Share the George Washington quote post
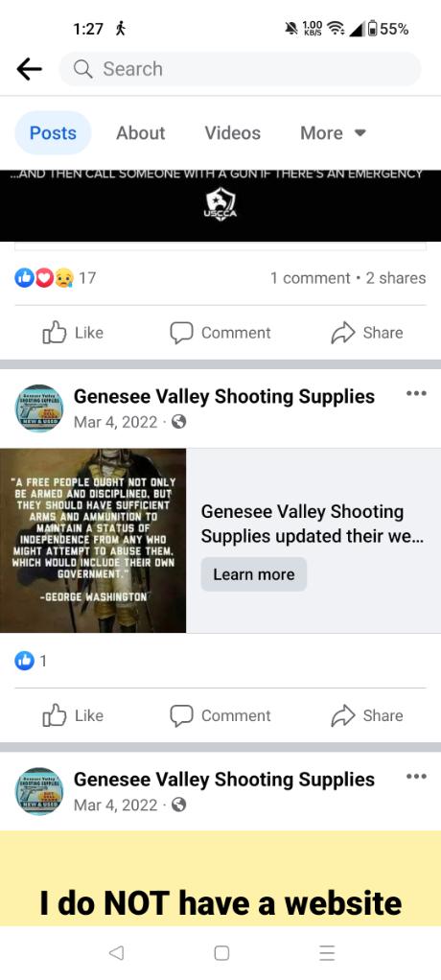This screenshot has height=980, width=441. pyautogui.click(x=367, y=715)
